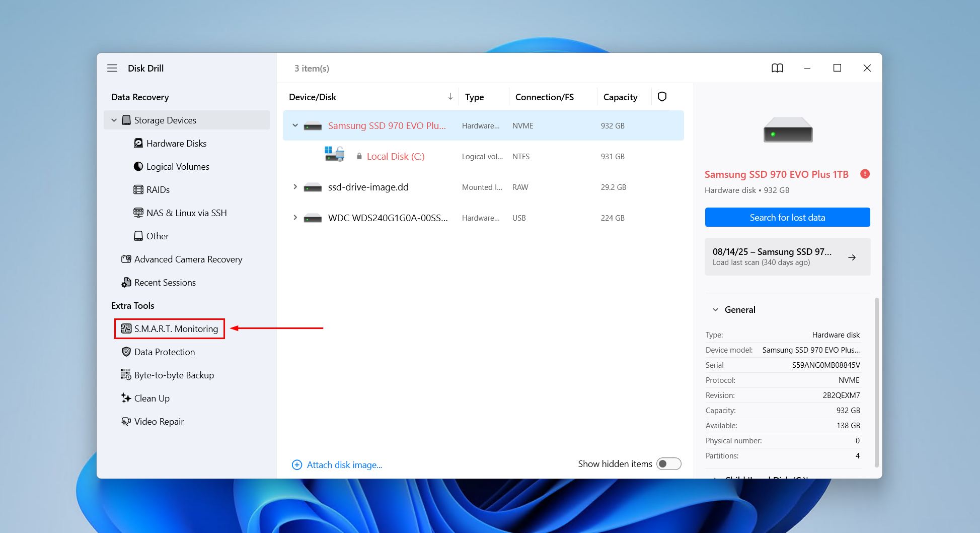This screenshot has width=980, height=533.
Task: Collapse the Samsung SSD 970 EVO row
Action: coord(295,125)
